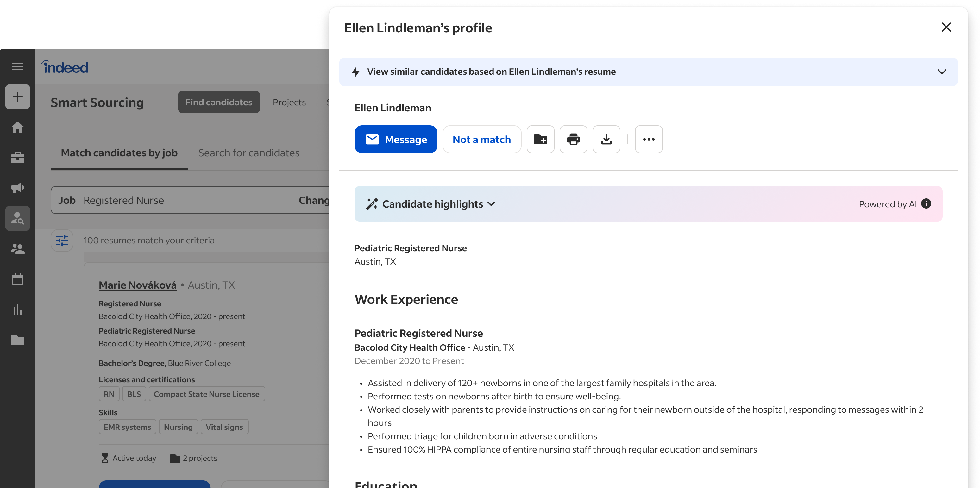Switch to Projects tab
Image resolution: width=980 pixels, height=488 pixels.
pos(289,102)
